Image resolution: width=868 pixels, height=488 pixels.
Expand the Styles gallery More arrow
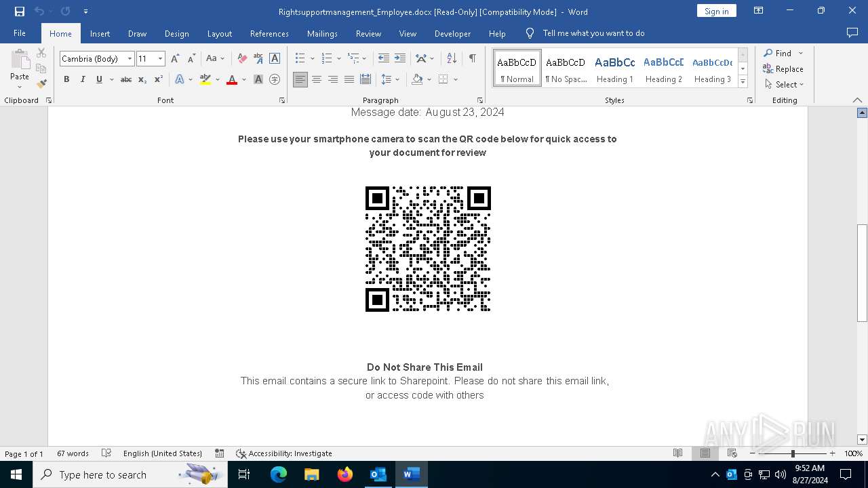tap(743, 82)
